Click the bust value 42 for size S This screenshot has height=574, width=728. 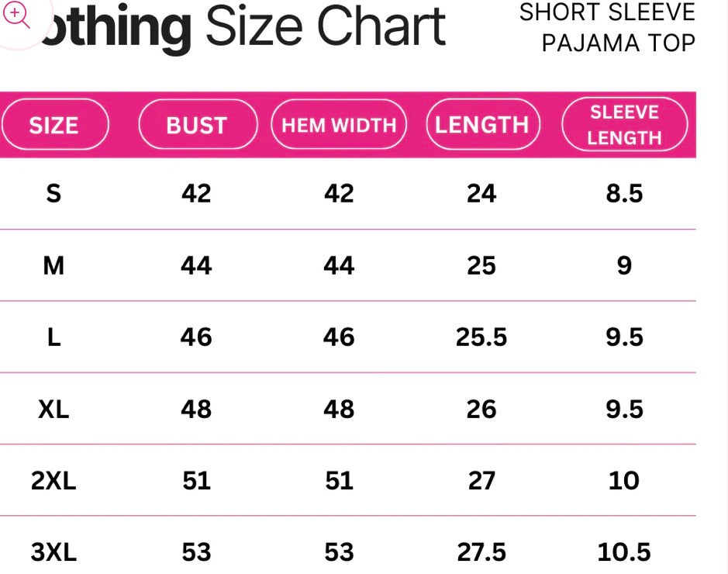point(196,193)
